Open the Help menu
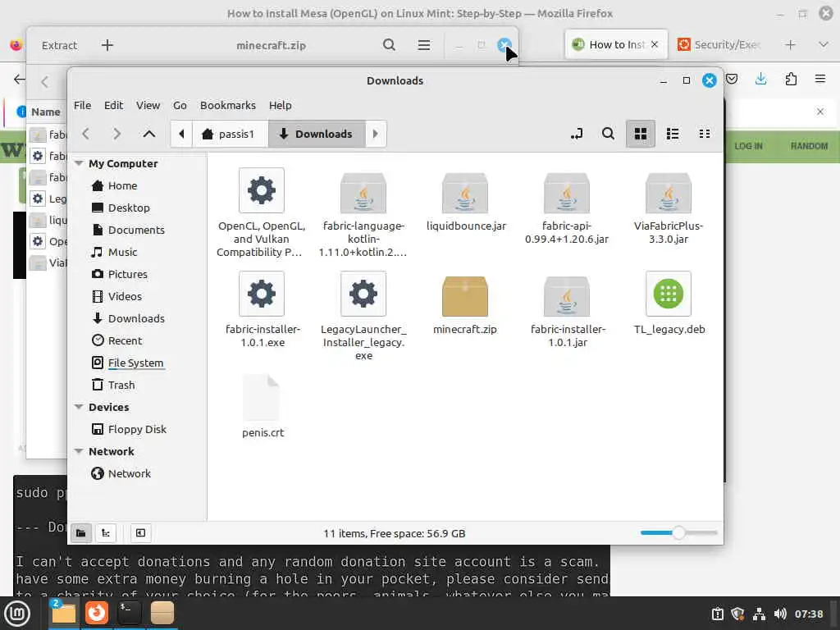The height and width of the screenshot is (630, 840). 281,106
